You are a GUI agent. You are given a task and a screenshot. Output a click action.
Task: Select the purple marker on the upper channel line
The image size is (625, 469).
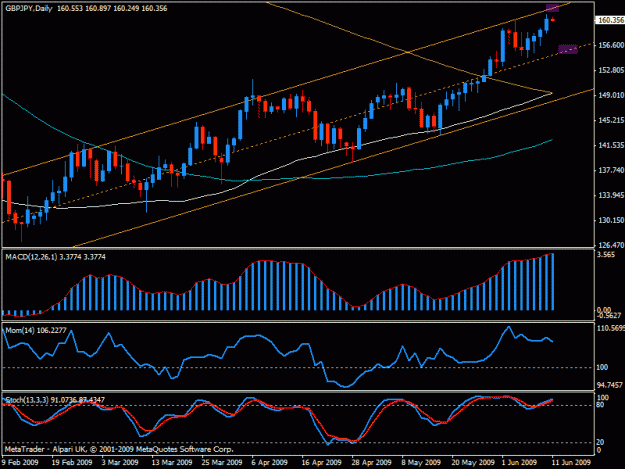(x=552, y=8)
